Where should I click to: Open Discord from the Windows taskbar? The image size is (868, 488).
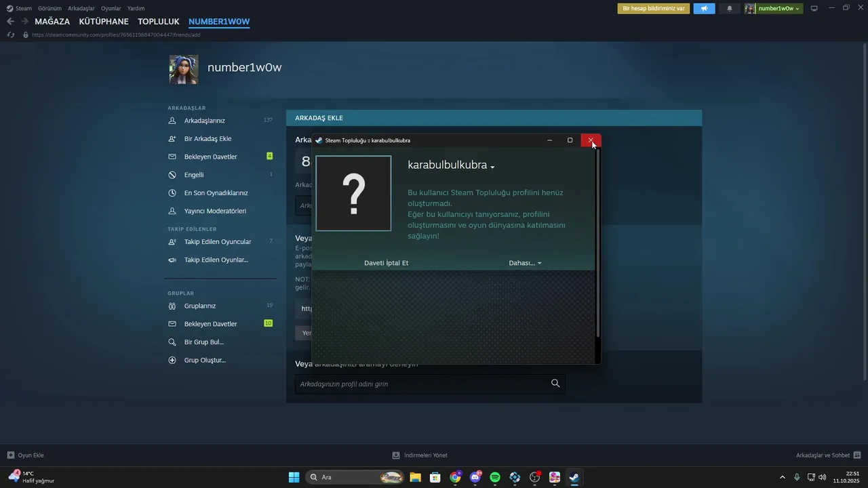pos(475,477)
